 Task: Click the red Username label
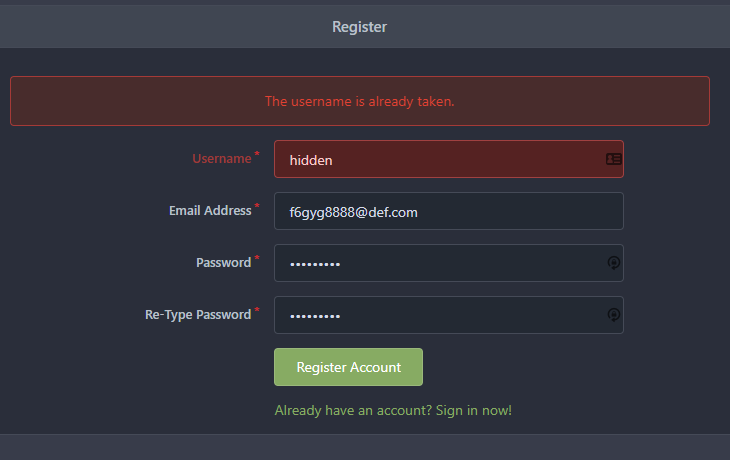pos(222,159)
